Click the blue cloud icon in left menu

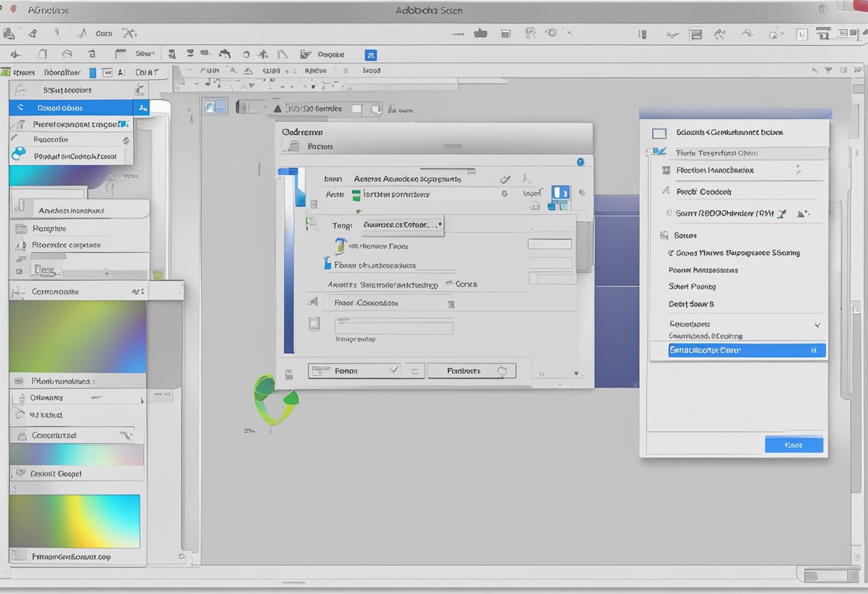point(19,153)
